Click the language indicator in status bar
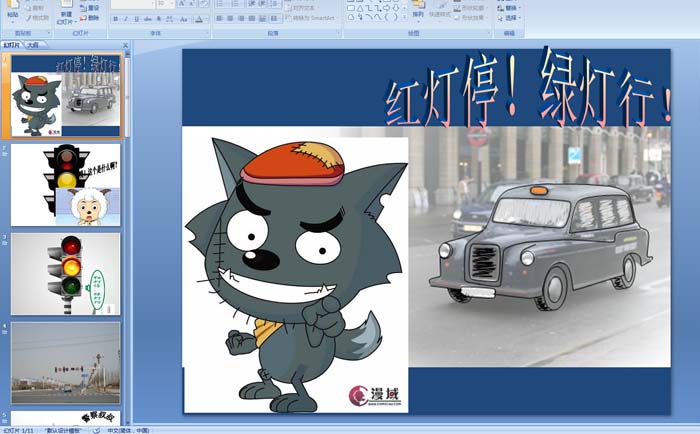Viewport: 700px width, 434px height. pos(128,430)
